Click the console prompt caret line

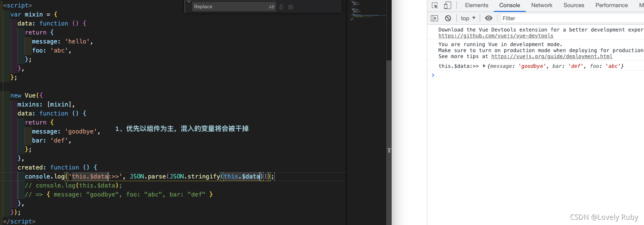[535, 75]
